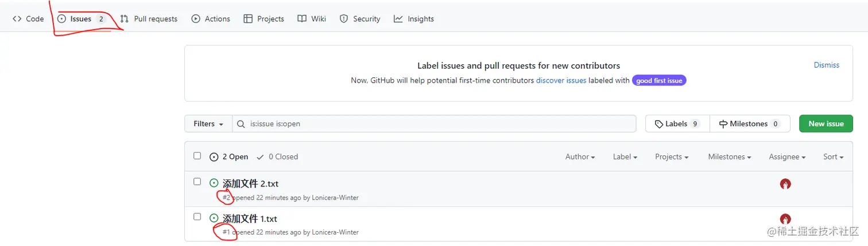
Task: Click the purple good first issue label
Action: click(x=659, y=81)
